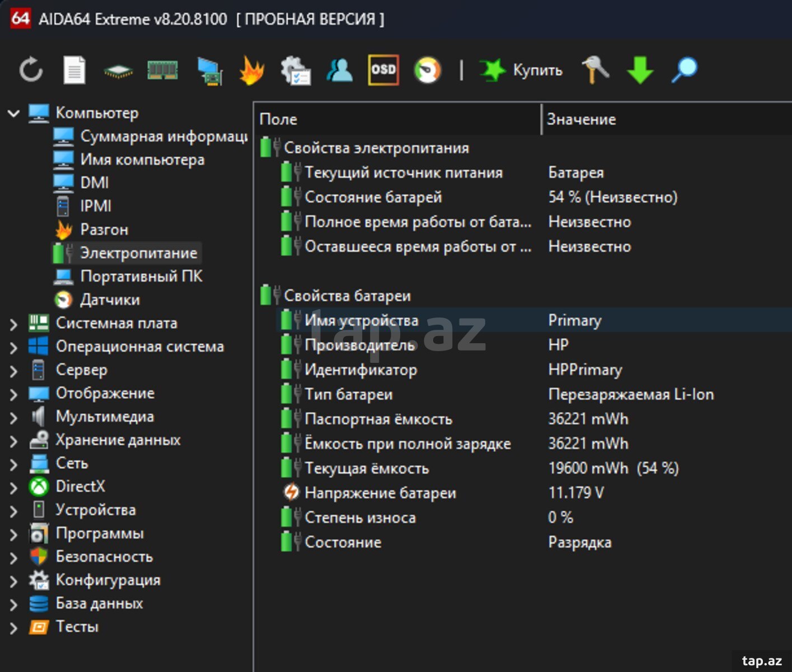
Task: Click the 11.179 V voltage value
Action: click(576, 493)
